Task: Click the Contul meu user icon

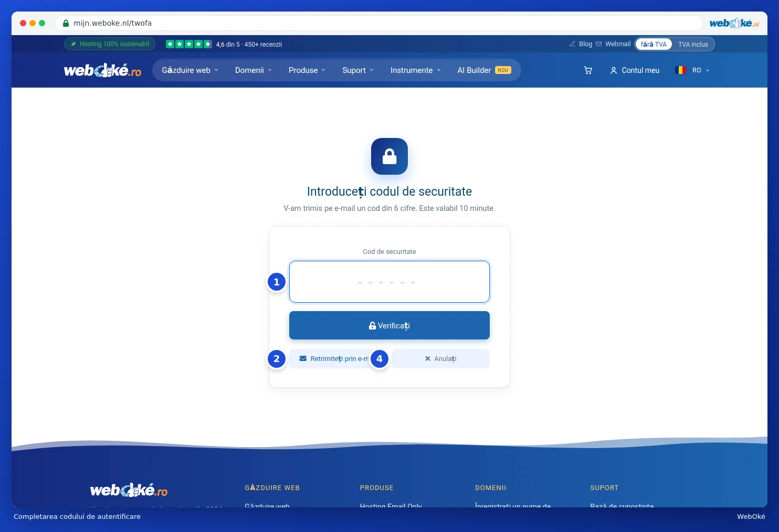Action: click(613, 70)
